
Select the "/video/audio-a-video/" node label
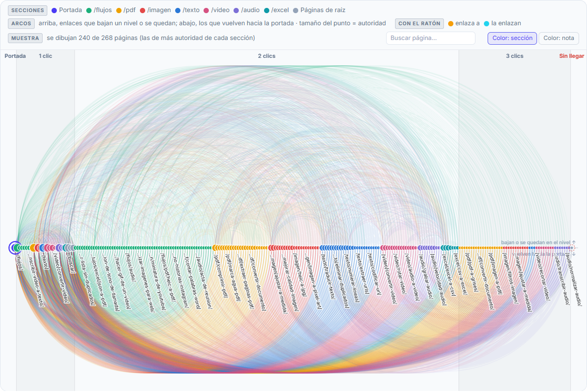[x=411, y=277]
